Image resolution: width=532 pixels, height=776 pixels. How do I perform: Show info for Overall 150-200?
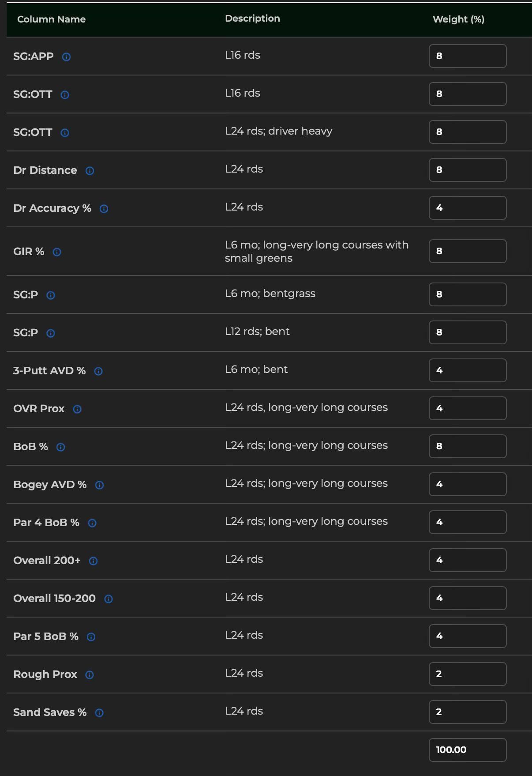coord(108,599)
